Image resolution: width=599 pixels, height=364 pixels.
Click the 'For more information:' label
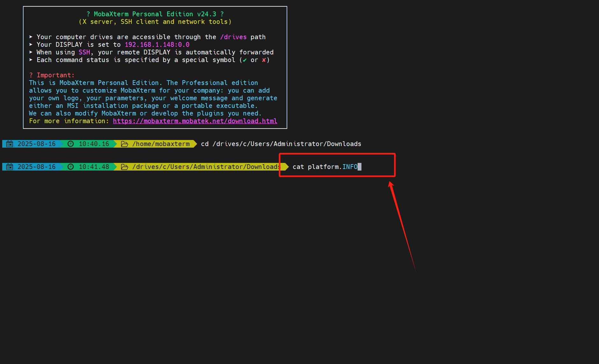coord(69,121)
